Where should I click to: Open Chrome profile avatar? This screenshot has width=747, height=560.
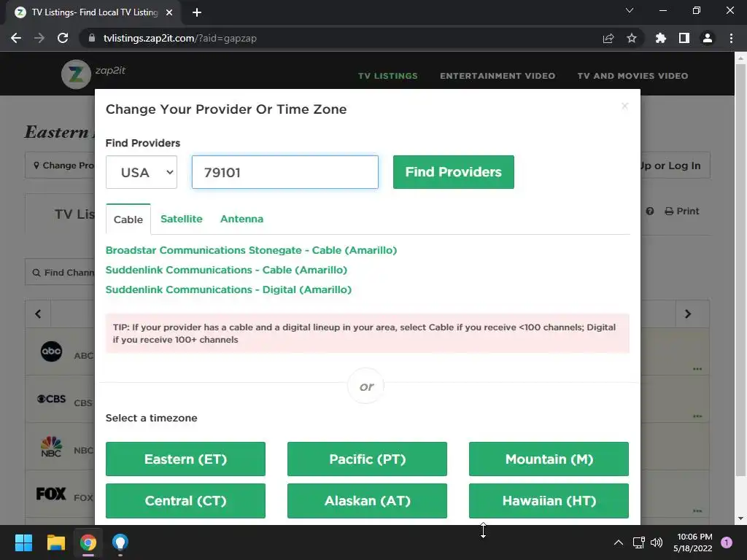(708, 38)
